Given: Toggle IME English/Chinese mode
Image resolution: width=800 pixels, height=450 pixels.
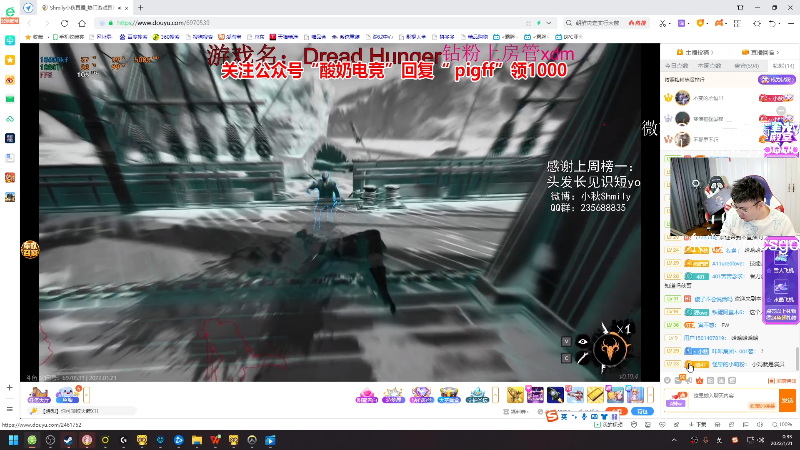Looking at the screenshot, I should coord(564,417).
